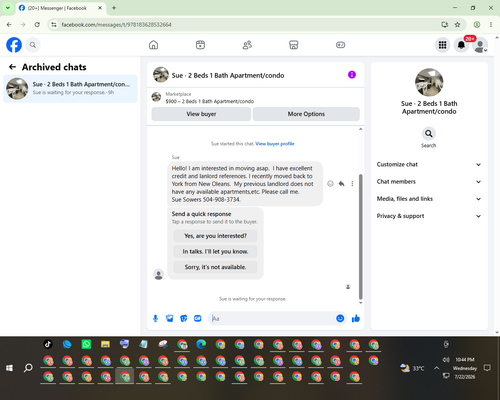The width and height of the screenshot is (500, 400).
Task: Send 'In talks. I'll let you know.' response
Action: click(215, 252)
